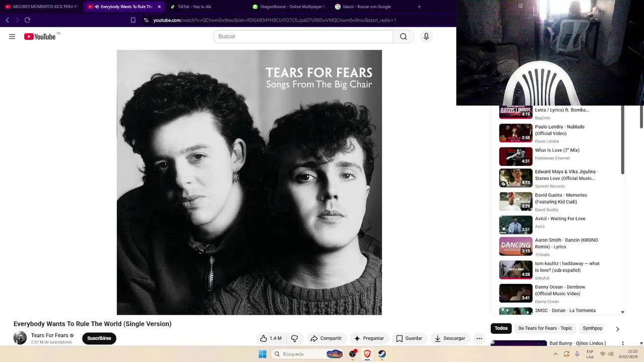Viewport: 644px width, 362px height.
Task: Click the Spinnin' Records channel name
Action: point(549,186)
